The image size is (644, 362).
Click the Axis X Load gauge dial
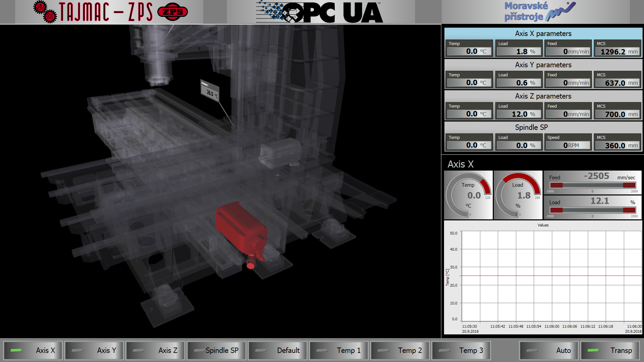518,195
